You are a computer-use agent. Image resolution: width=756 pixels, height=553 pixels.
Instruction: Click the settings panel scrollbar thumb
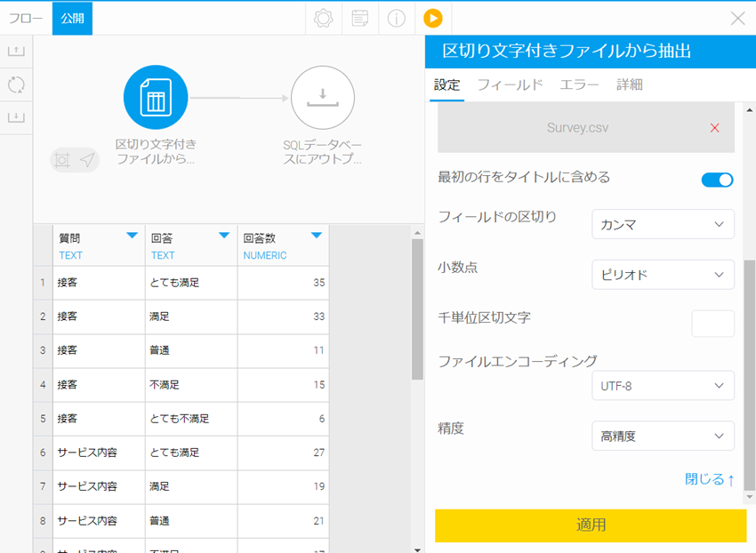point(749,374)
